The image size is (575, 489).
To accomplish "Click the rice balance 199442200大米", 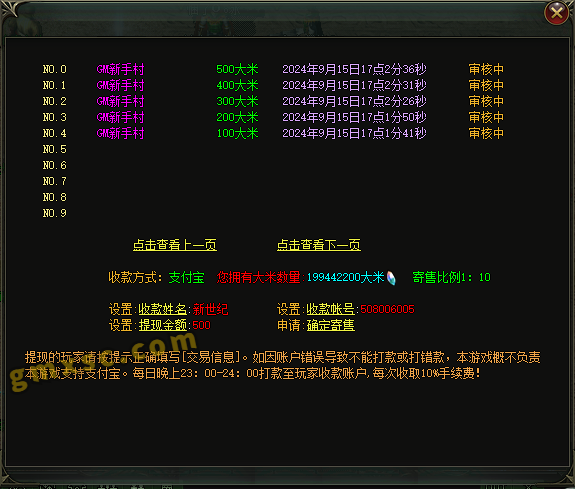I will point(345,277).
